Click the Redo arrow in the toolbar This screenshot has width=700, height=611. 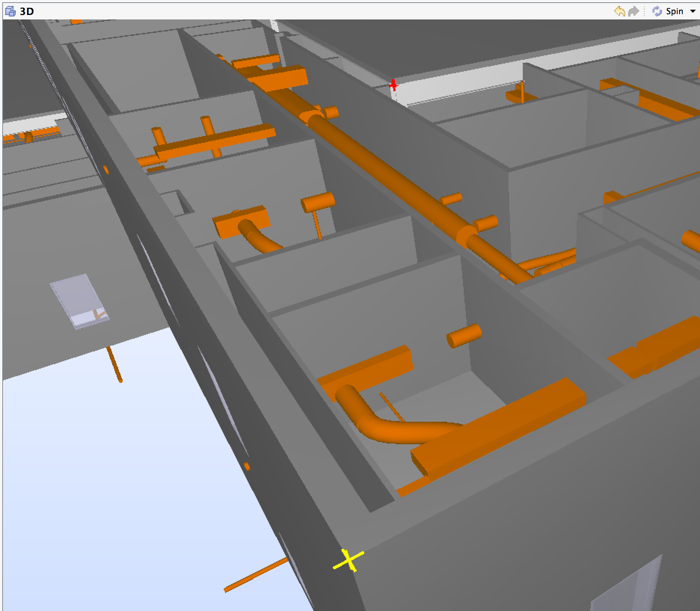(633, 11)
